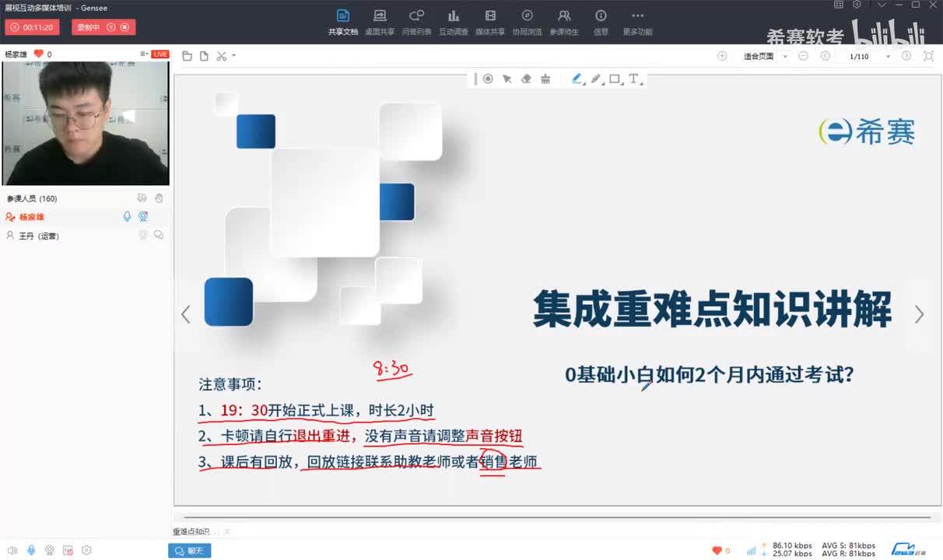Select the eraser tool
943x560 pixels.
[525, 79]
